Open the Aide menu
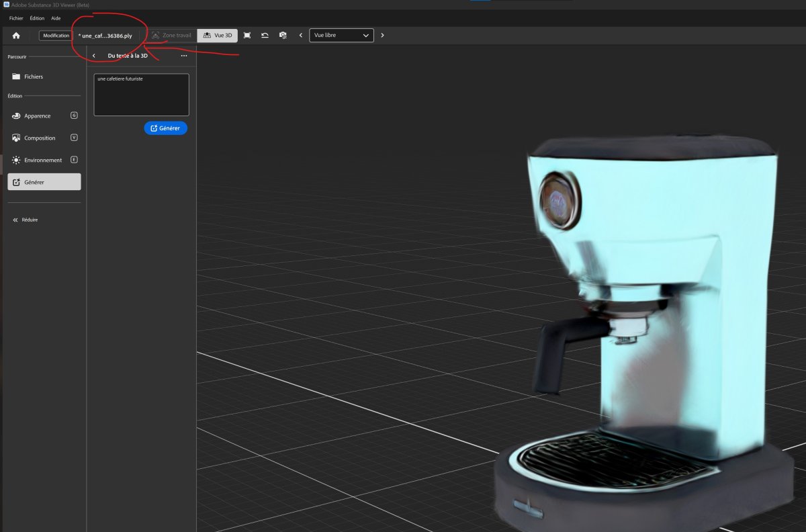The image size is (806, 532). point(56,18)
